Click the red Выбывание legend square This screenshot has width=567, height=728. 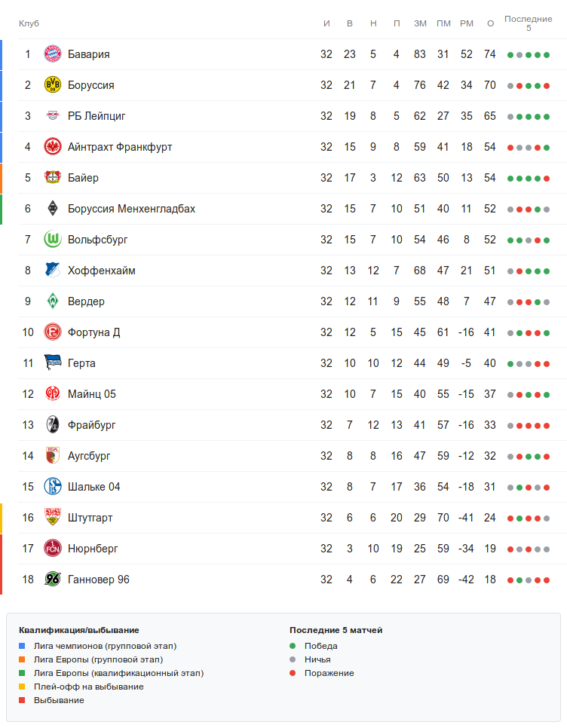23,700
